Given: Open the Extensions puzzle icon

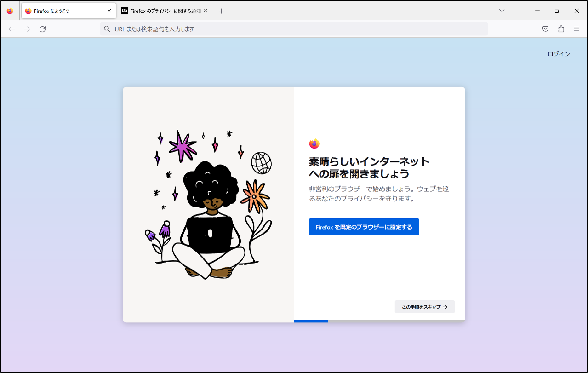Looking at the screenshot, I should tap(561, 29).
